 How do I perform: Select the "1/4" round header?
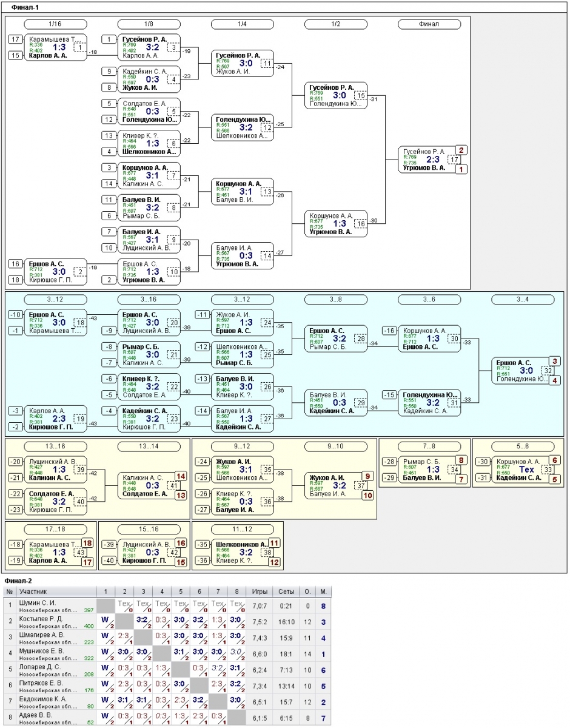tap(242, 24)
